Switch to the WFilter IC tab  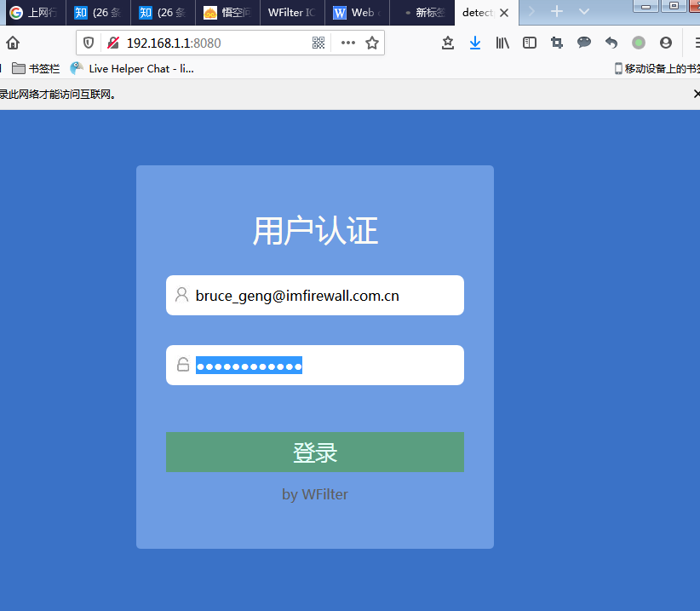(x=291, y=13)
